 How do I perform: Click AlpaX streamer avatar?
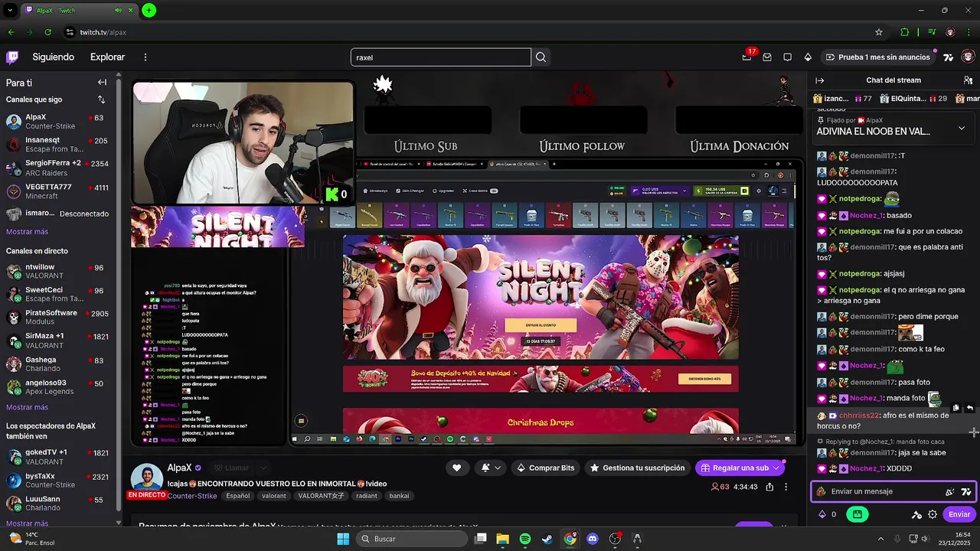(x=146, y=478)
